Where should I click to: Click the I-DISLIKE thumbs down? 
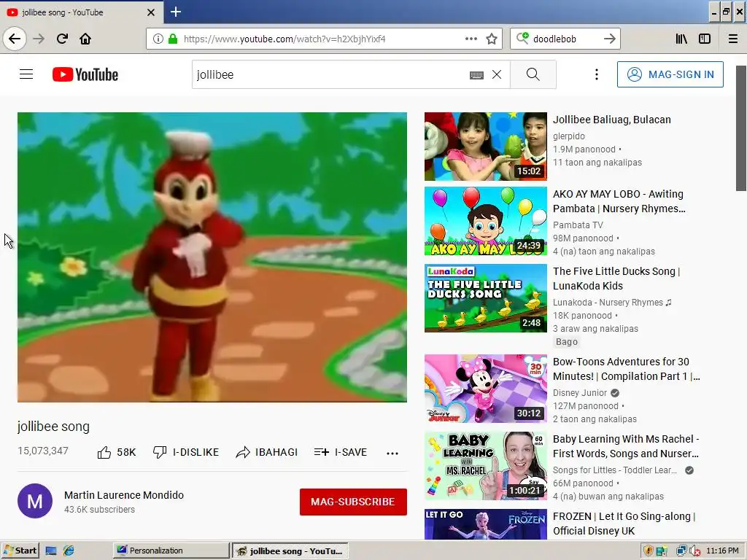pos(185,452)
